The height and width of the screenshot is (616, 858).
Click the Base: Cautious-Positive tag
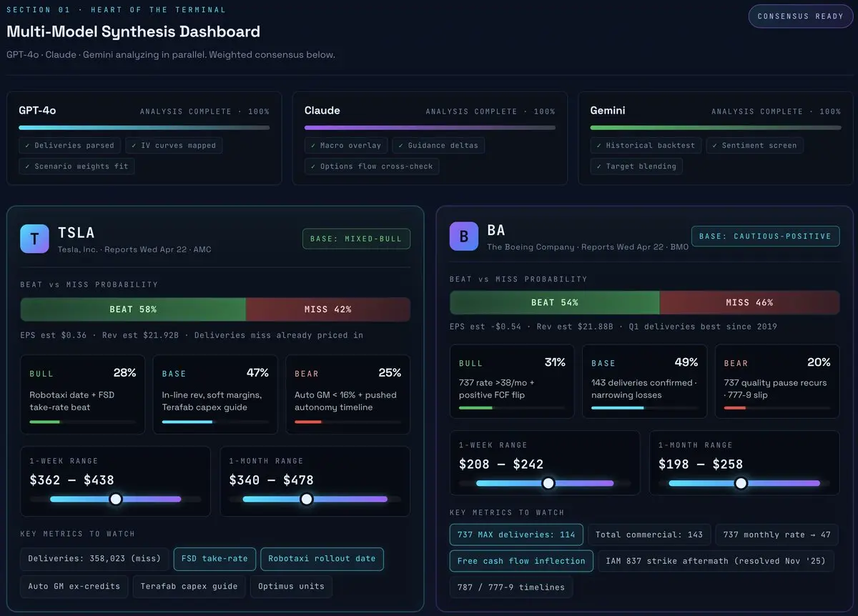pyautogui.click(x=765, y=236)
